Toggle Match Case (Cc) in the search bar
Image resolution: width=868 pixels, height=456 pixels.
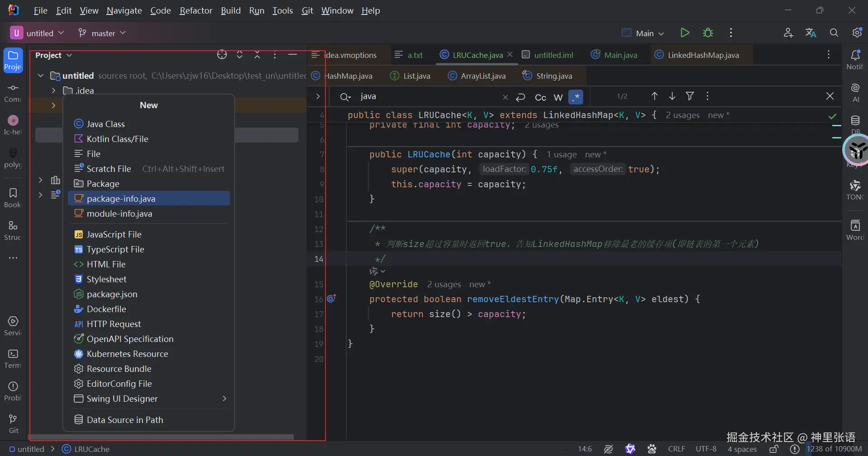click(x=540, y=97)
